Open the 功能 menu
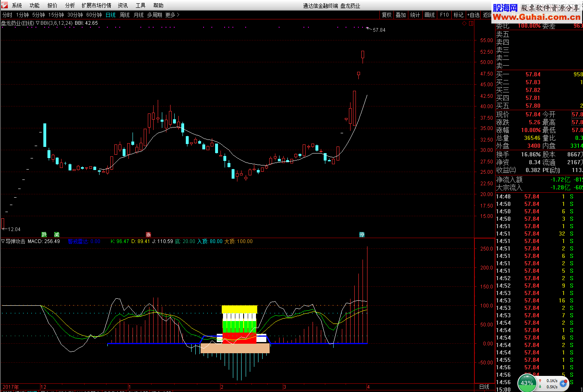This screenshot has width=583, height=392. point(35,5)
